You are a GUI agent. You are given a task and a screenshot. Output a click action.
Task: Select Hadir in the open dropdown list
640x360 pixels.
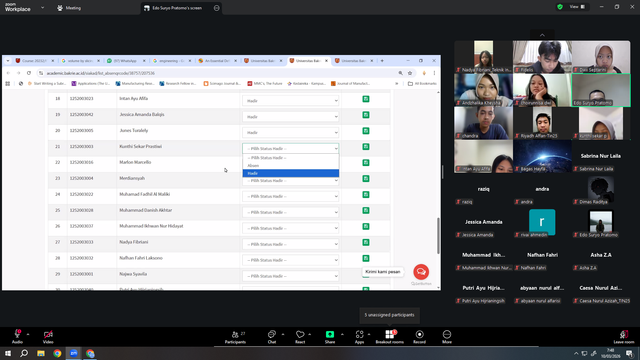coord(291,173)
